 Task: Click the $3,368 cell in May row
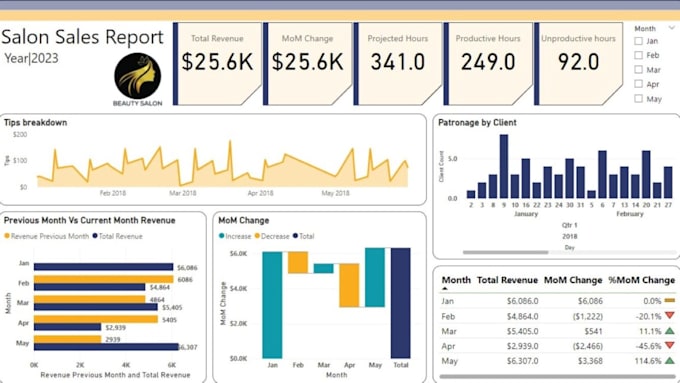point(590,361)
